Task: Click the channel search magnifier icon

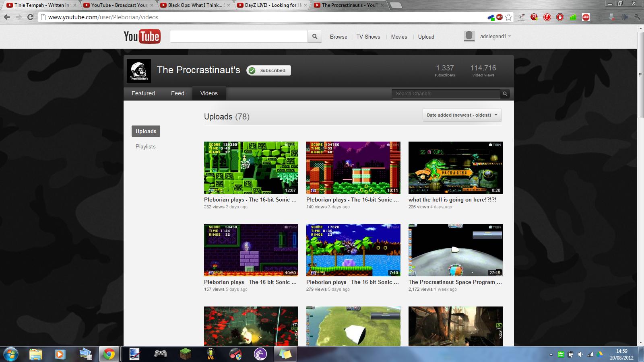Action: pos(505,94)
